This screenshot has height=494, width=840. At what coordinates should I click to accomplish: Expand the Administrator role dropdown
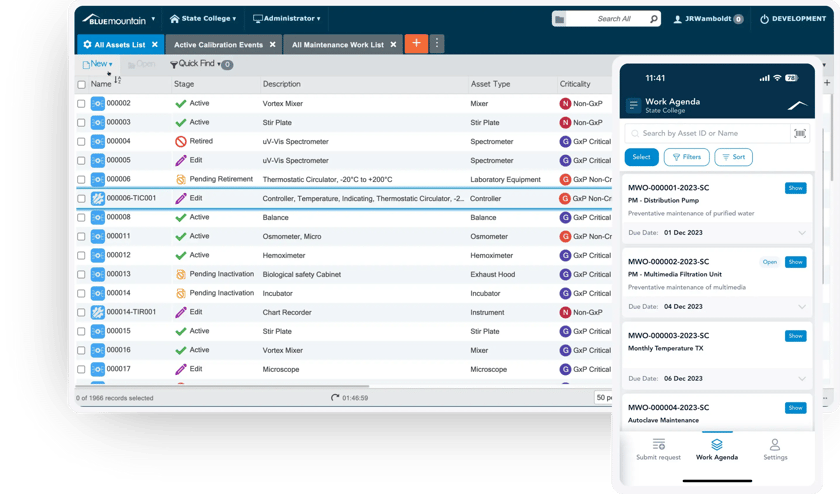point(287,19)
